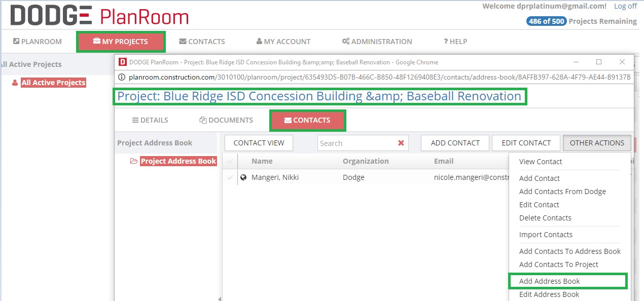Choose Import Contacts from the menu
The height and width of the screenshot is (301, 644).
546,235
